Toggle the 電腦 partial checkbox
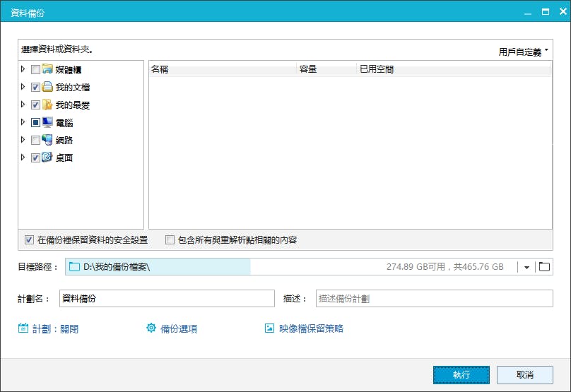This screenshot has height=392, width=571. click(35, 123)
